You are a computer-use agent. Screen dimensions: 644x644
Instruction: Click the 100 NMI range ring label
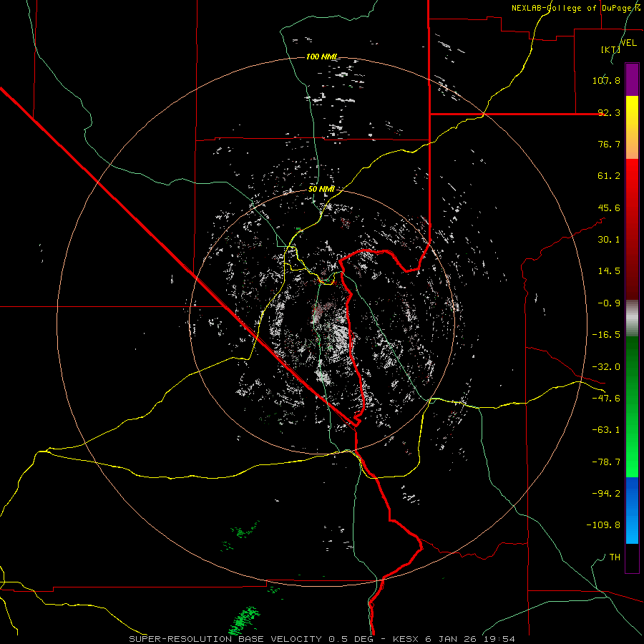point(321,57)
